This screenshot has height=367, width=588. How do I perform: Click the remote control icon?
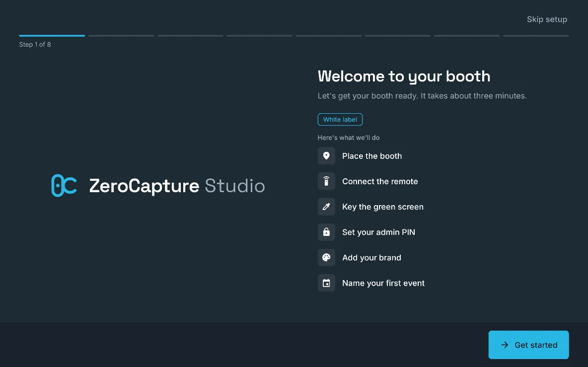tap(326, 181)
